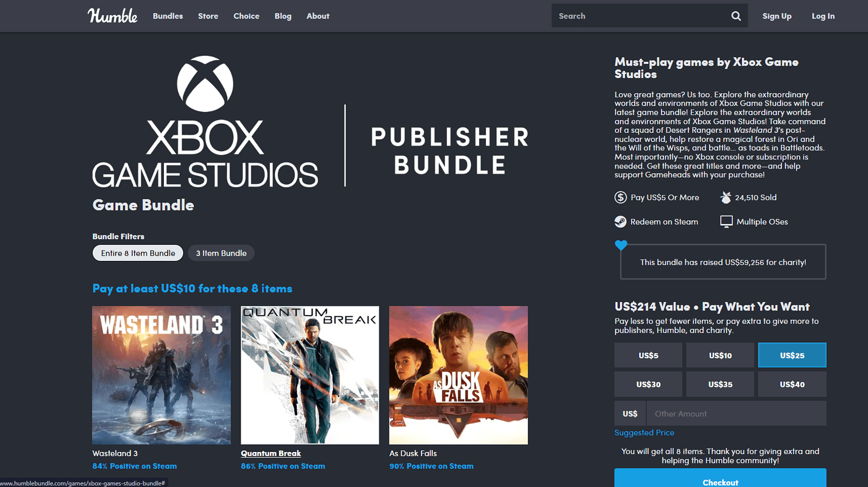
Task: Click the monitor icon beside Multiple OSes
Action: (726, 222)
